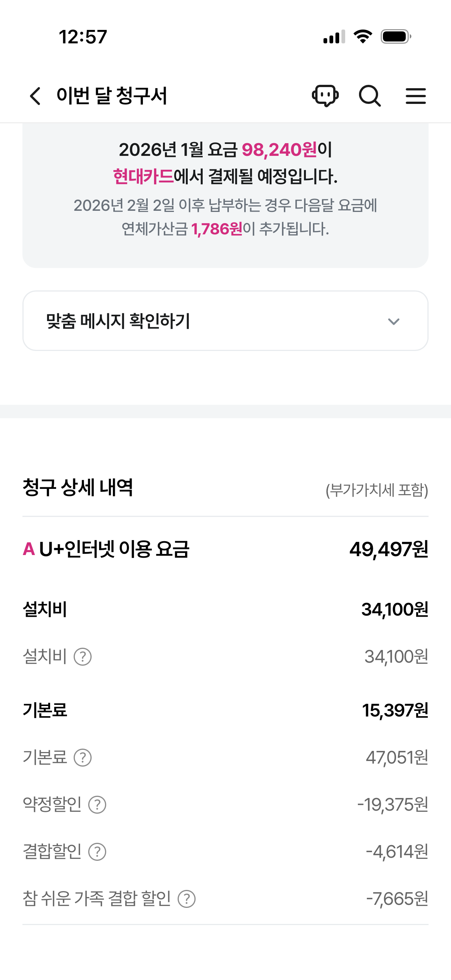Tap the back arrow in the header
451x980 pixels.
pyautogui.click(x=35, y=96)
